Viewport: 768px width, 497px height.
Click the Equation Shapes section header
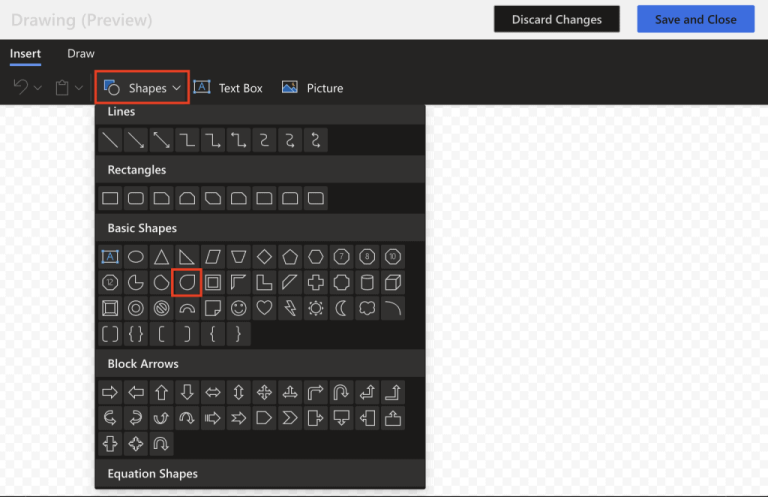coord(260,473)
